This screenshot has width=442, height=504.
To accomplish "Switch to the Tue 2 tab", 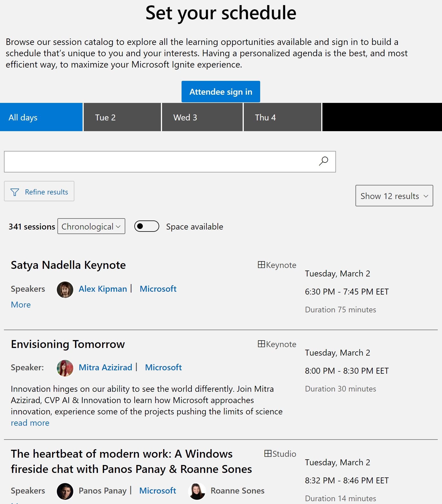I will tap(122, 117).
